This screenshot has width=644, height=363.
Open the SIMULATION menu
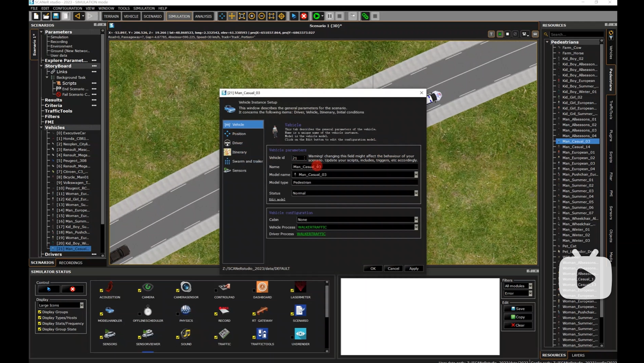coord(144,8)
